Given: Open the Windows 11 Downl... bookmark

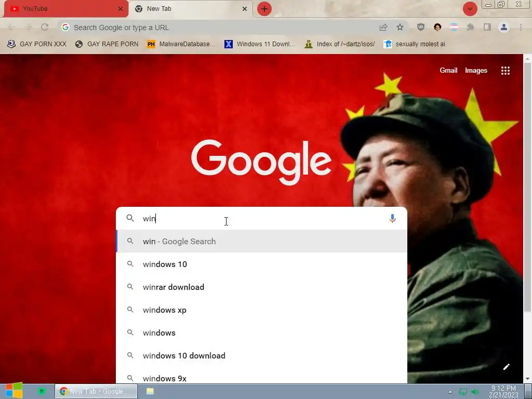Looking at the screenshot, I should (260, 44).
